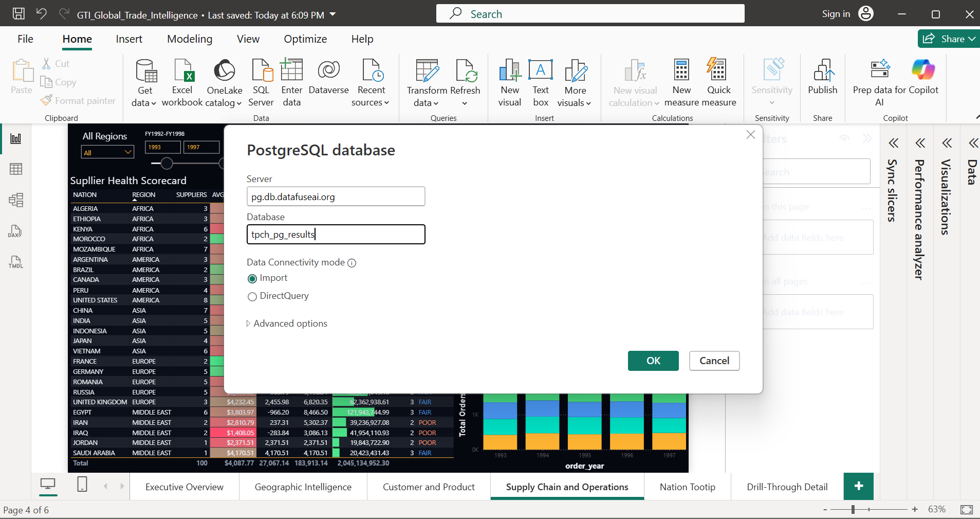
Task: Open the Nation Tootip page tab
Action: 688,487
